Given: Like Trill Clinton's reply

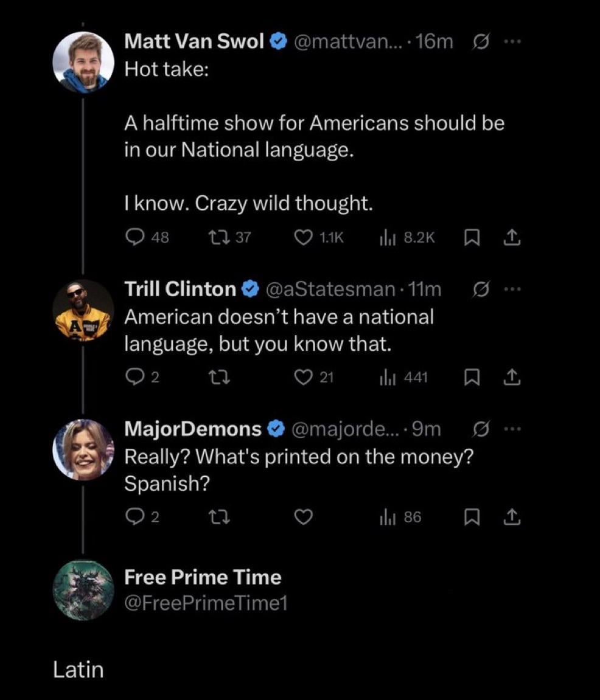Looking at the screenshot, I should 303,378.
